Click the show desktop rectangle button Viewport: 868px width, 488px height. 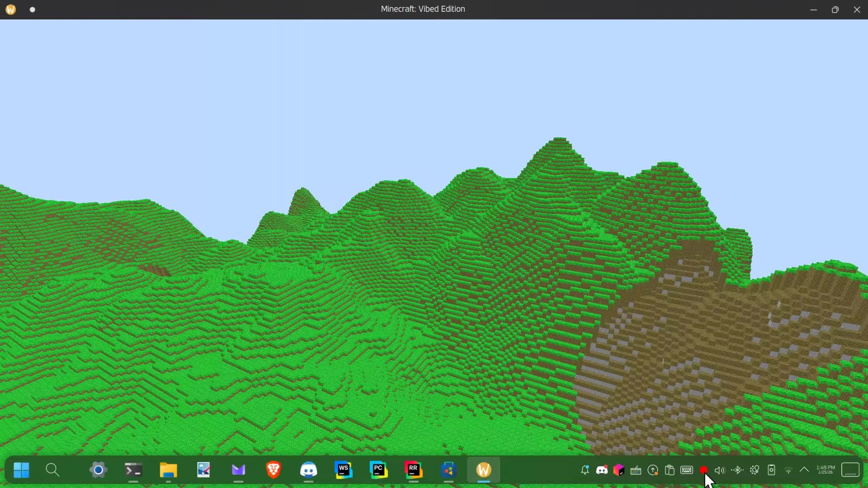850,470
